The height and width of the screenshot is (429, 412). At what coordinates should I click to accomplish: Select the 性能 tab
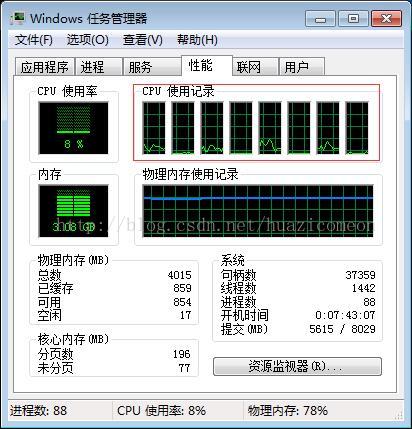coord(206,65)
